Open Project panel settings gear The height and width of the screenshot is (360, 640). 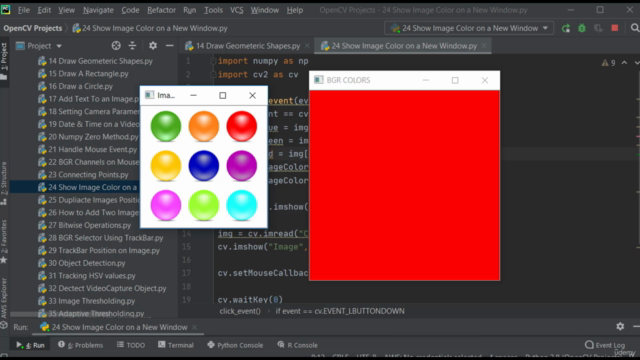(x=153, y=46)
